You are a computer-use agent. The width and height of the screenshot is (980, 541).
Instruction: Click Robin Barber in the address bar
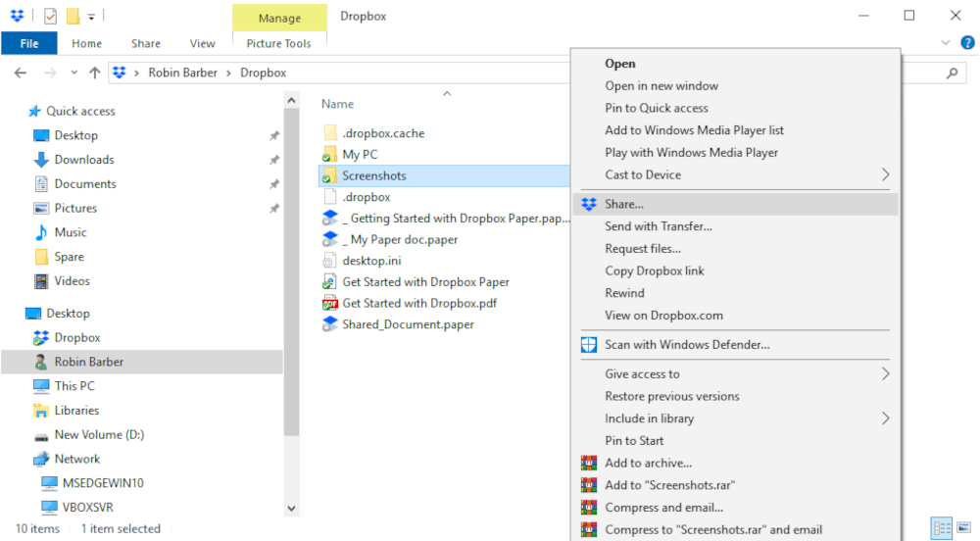pyautogui.click(x=182, y=73)
